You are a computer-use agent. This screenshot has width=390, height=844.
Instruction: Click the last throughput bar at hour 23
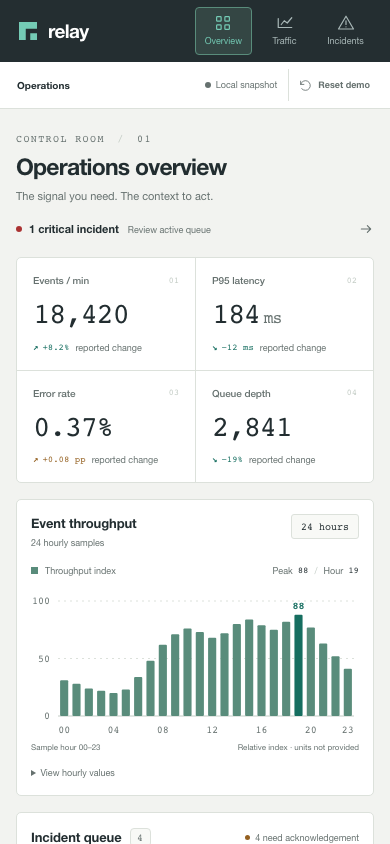[x=348, y=692]
